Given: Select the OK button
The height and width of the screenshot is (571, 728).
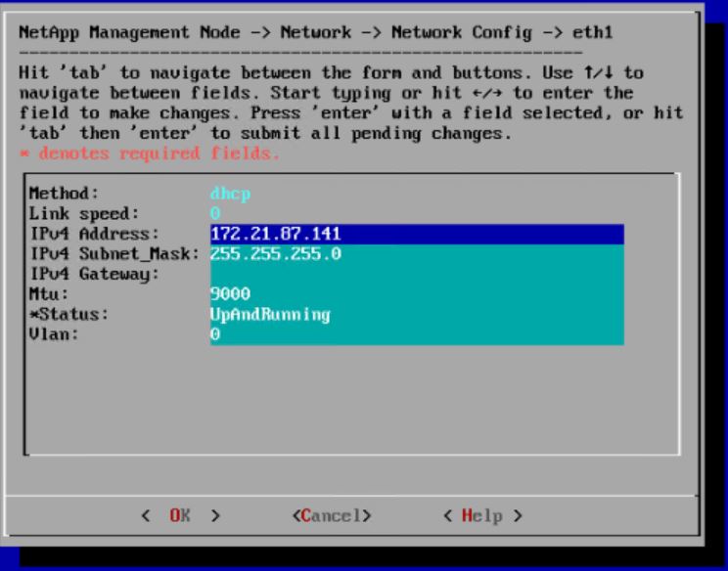Looking at the screenshot, I should click(x=181, y=515).
